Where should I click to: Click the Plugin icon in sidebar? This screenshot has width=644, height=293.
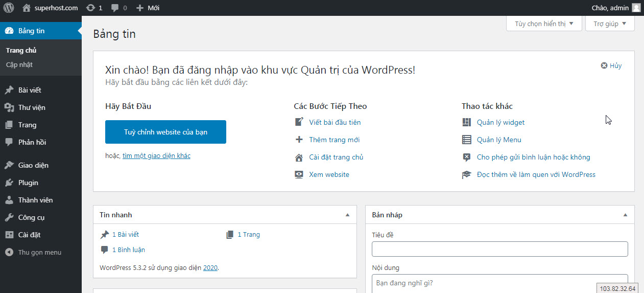[9, 183]
